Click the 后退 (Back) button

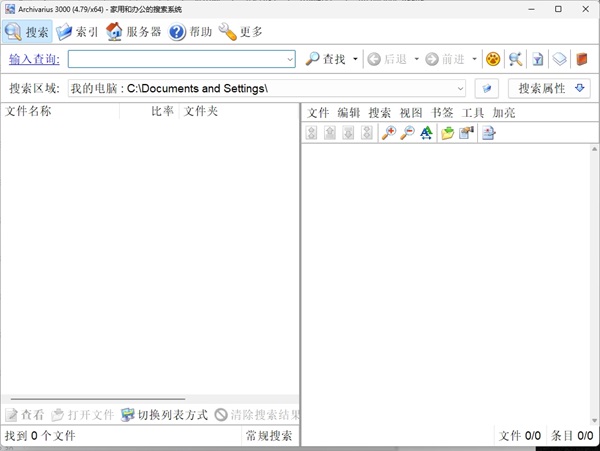pos(387,59)
